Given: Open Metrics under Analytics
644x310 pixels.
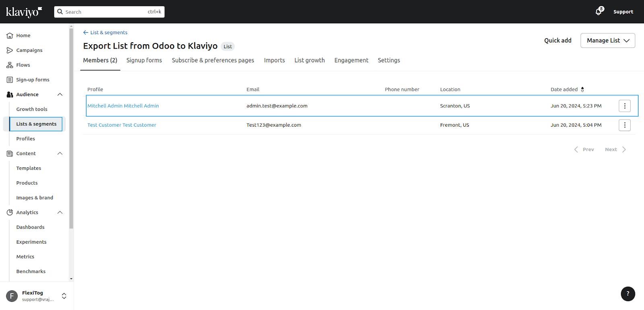Looking at the screenshot, I should (x=25, y=257).
